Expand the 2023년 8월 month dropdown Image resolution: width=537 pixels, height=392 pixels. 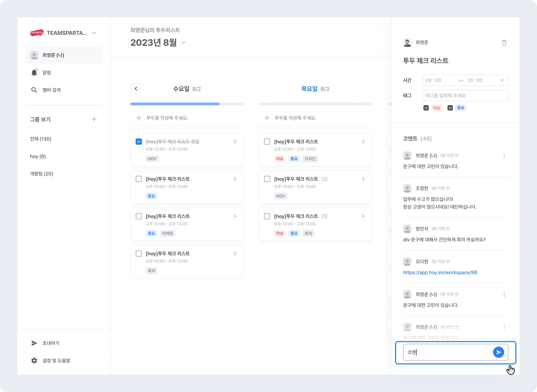tap(184, 43)
